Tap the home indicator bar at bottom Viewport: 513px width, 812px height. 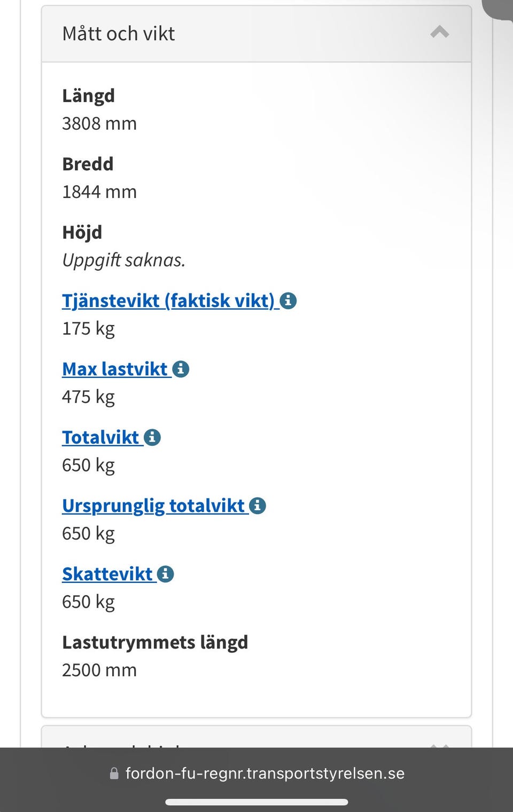pyautogui.click(x=256, y=802)
